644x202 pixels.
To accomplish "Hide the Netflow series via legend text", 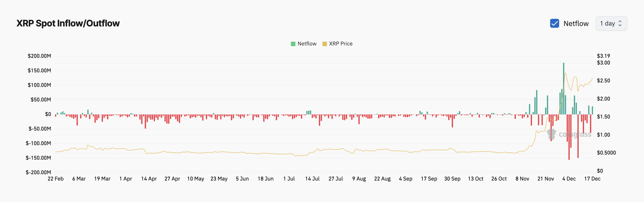I will pyautogui.click(x=307, y=44).
